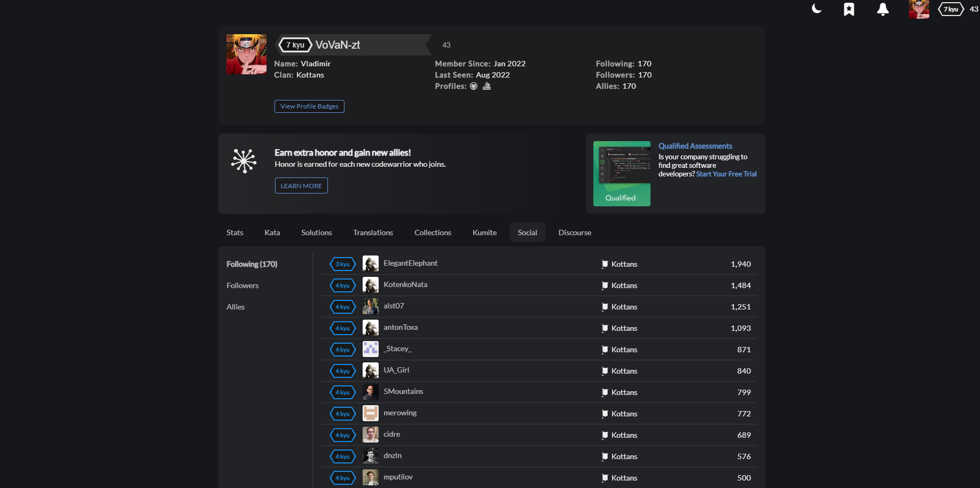Click View Profile Badges button
This screenshot has height=488, width=980.
pyautogui.click(x=309, y=106)
